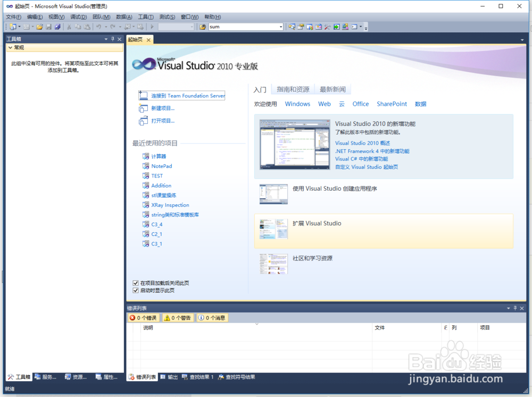Click the Undo arrow icon
The image size is (532, 397).
(99, 27)
